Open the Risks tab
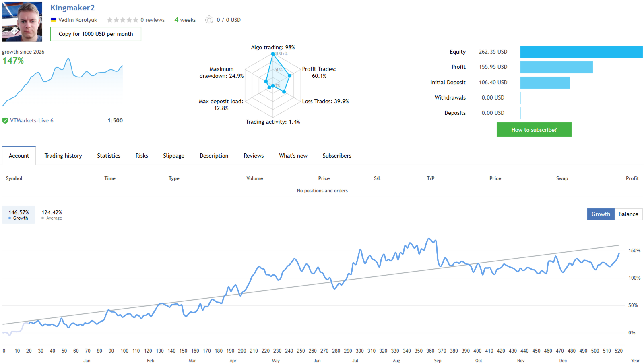 coord(142,156)
